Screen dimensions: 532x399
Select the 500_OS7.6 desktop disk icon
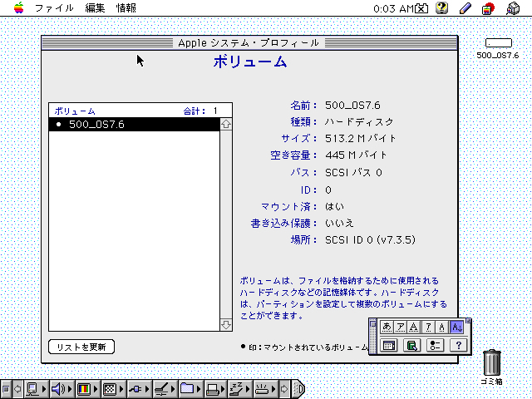(x=498, y=42)
